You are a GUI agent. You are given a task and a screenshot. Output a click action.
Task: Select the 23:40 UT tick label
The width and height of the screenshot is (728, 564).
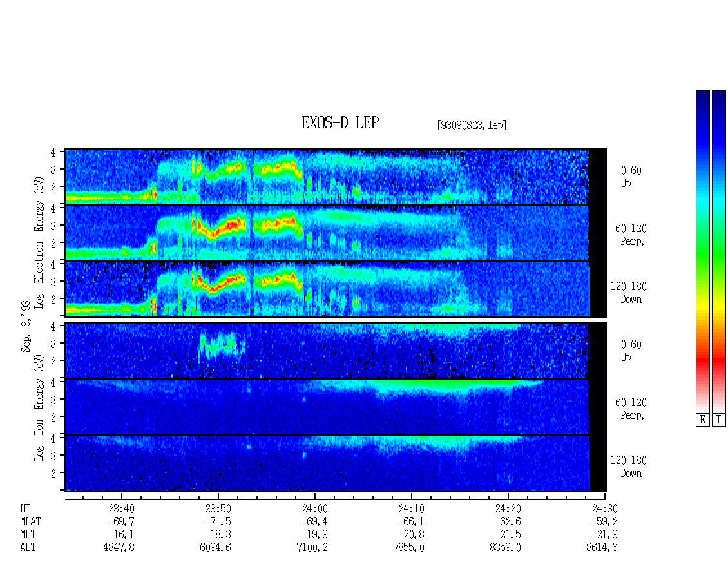pos(122,509)
